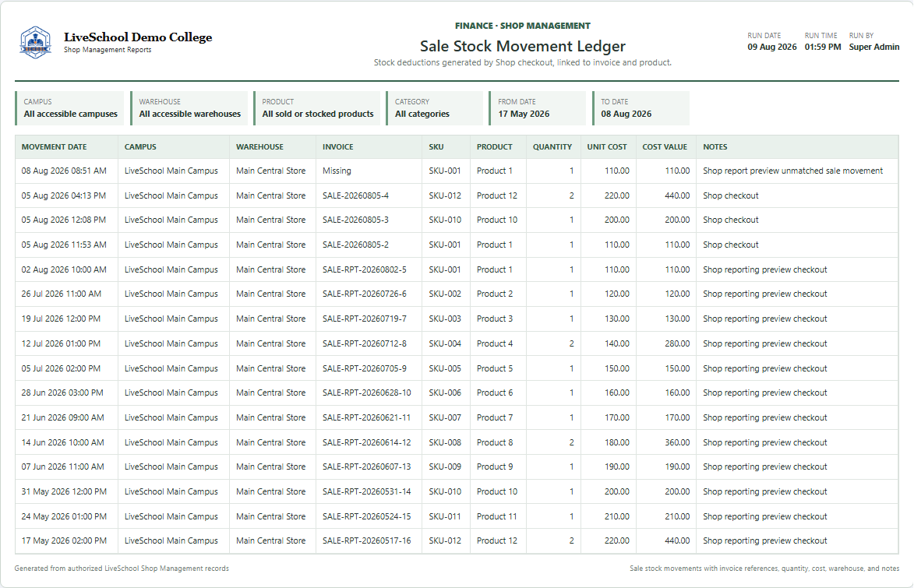Screen dimensions: 914x588
Task: Click the run date 09 Aug 2026
Action: [x=771, y=47]
